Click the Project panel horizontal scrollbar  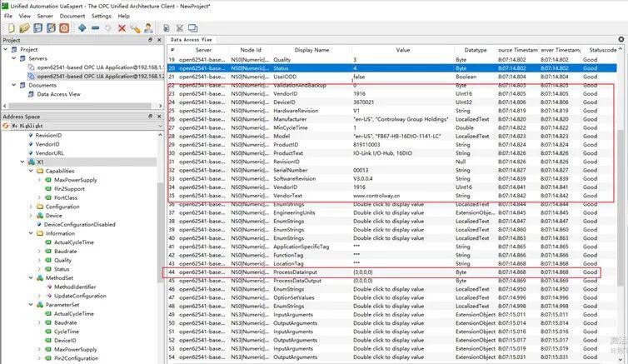click(x=80, y=106)
